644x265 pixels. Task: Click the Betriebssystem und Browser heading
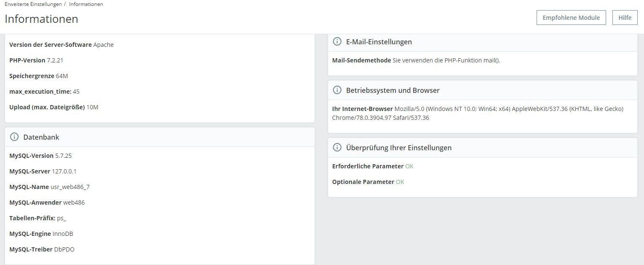(393, 90)
